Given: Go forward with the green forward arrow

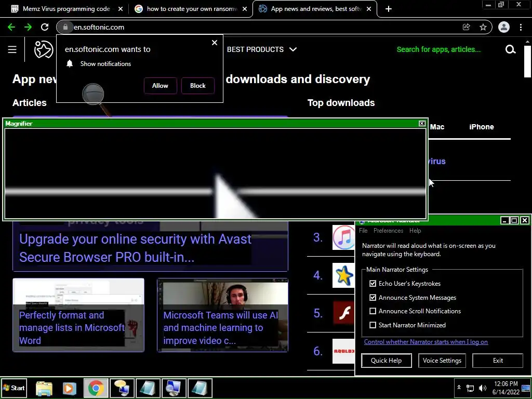Looking at the screenshot, I should [28, 27].
